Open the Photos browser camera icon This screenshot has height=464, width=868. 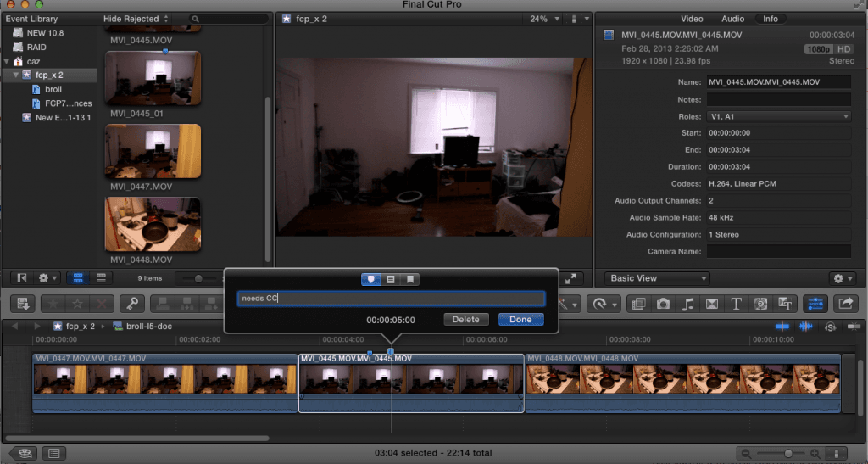tap(664, 304)
